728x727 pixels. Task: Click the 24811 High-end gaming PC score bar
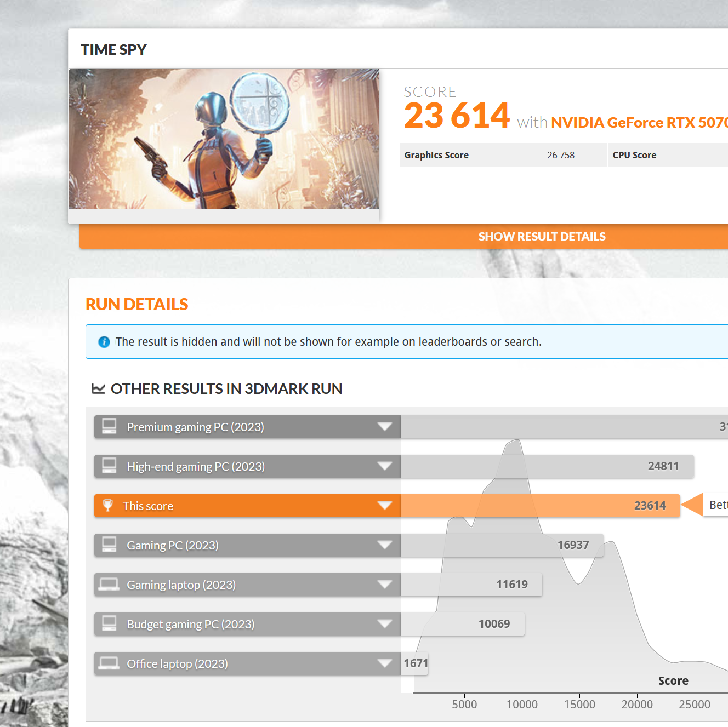click(547, 466)
